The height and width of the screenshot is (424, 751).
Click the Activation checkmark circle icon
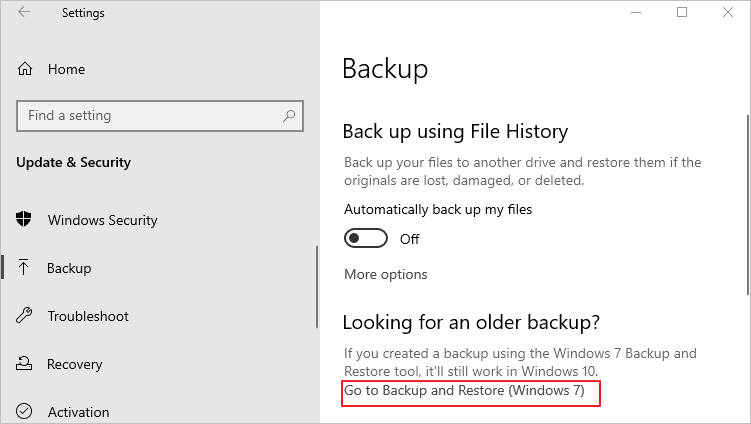click(x=25, y=411)
